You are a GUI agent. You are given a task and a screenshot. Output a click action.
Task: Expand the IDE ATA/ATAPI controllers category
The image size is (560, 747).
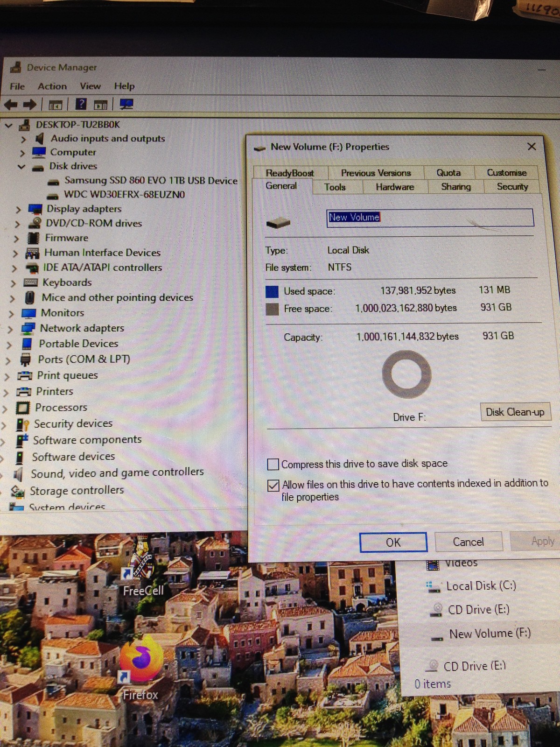[x=14, y=268]
